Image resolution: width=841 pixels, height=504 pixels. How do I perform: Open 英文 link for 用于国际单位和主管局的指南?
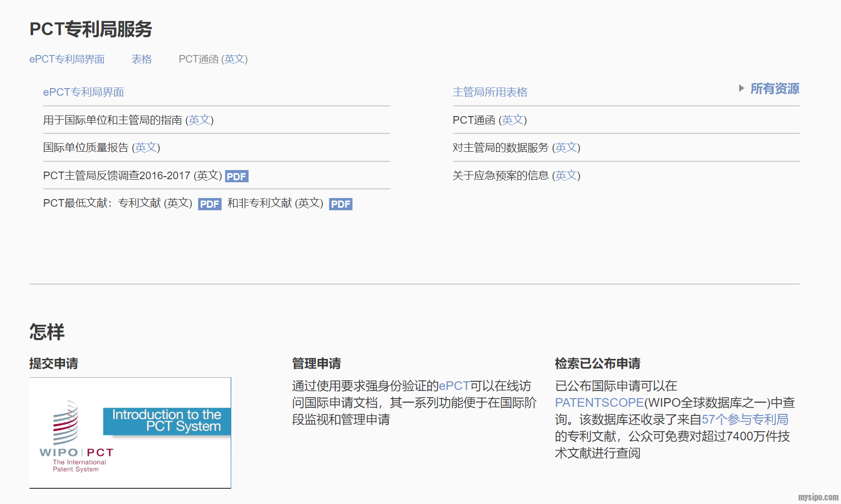click(199, 120)
